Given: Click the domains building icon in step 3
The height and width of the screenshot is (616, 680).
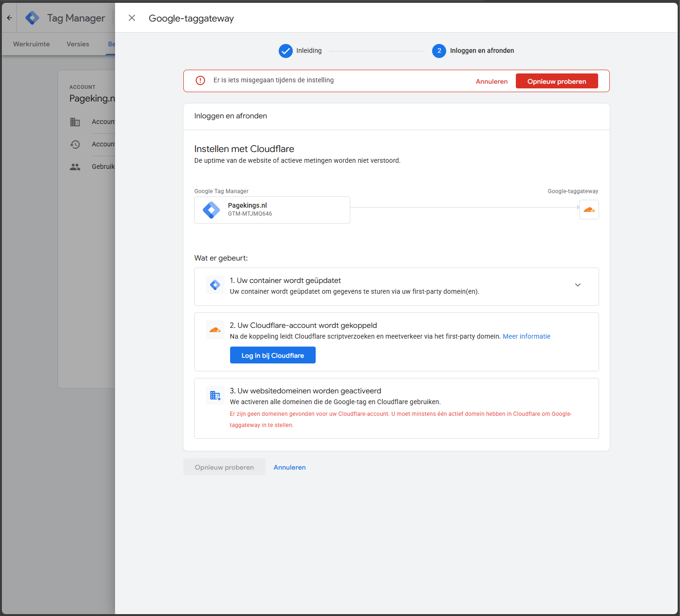Looking at the screenshot, I should click(x=215, y=395).
